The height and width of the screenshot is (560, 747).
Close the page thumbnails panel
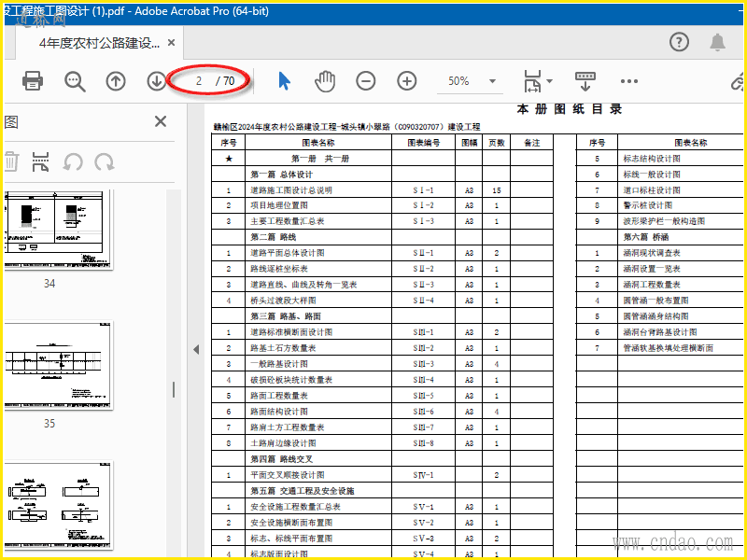point(161,121)
